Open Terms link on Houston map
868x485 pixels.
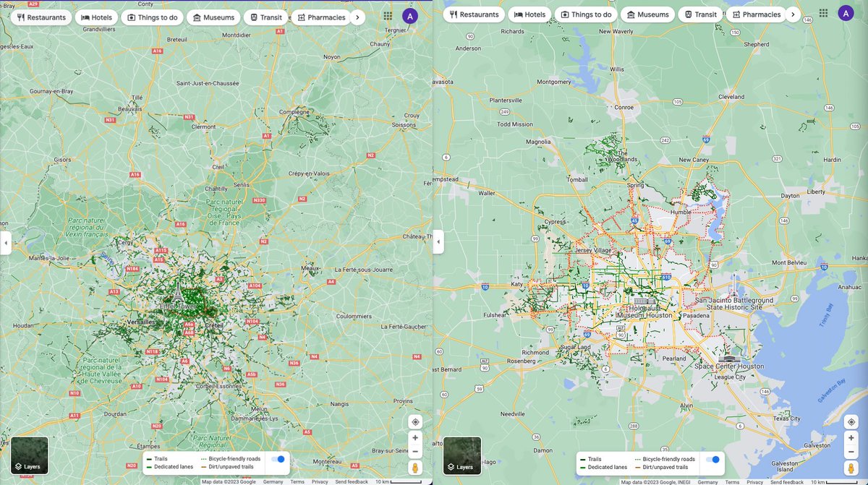point(732,481)
